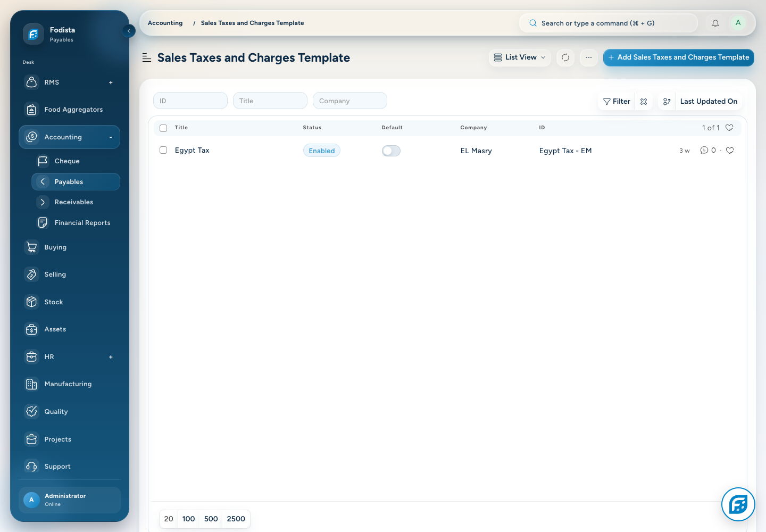This screenshot has width=766, height=532.
Task: Focus the search or command bar
Action: click(x=608, y=23)
